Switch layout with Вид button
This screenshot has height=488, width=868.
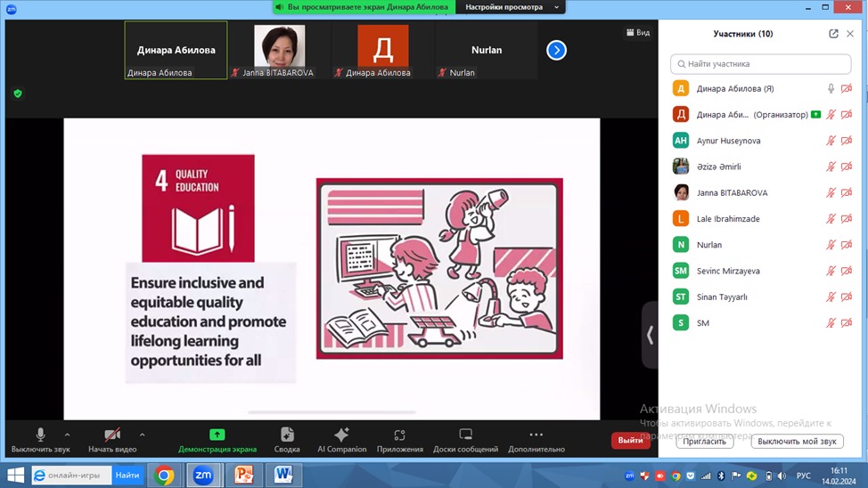pyautogui.click(x=638, y=33)
